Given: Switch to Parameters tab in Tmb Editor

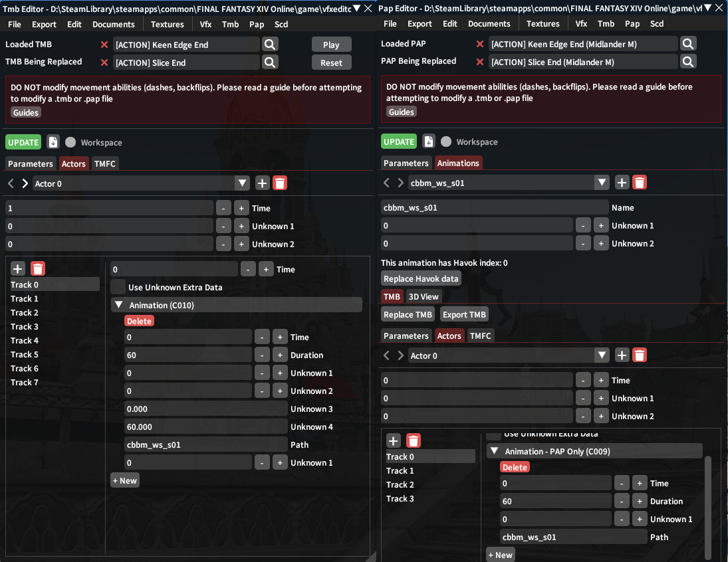Looking at the screenshot, I should pyautogui.click(x=31, y=163).
